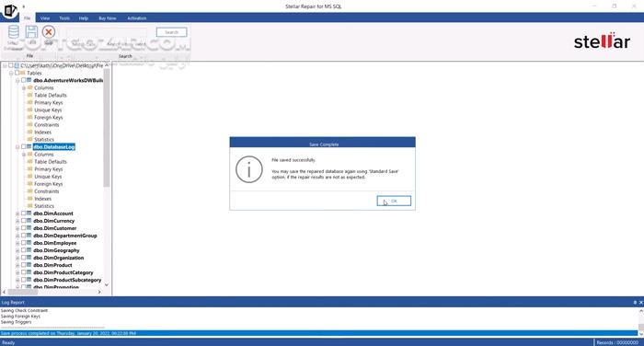The image size is (644, 346).
Task: Open the Help ribbon tab
Action: coord(84,18)
